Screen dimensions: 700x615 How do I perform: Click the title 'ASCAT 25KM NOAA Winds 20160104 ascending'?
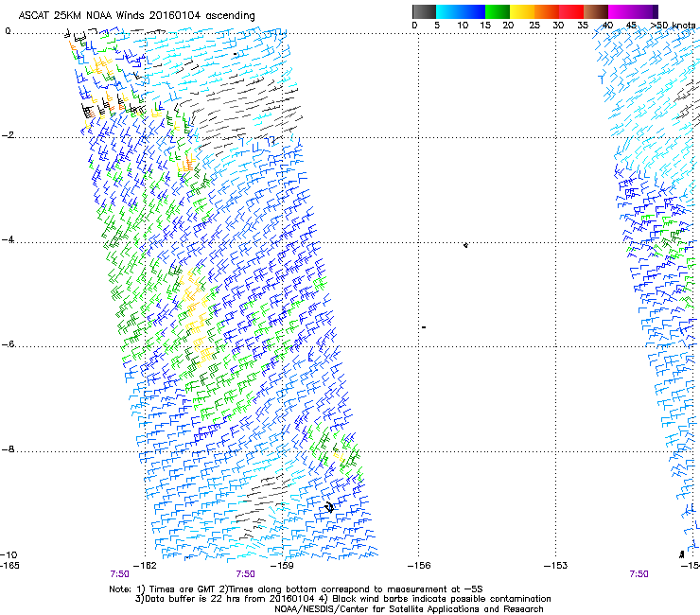(136, 16)
